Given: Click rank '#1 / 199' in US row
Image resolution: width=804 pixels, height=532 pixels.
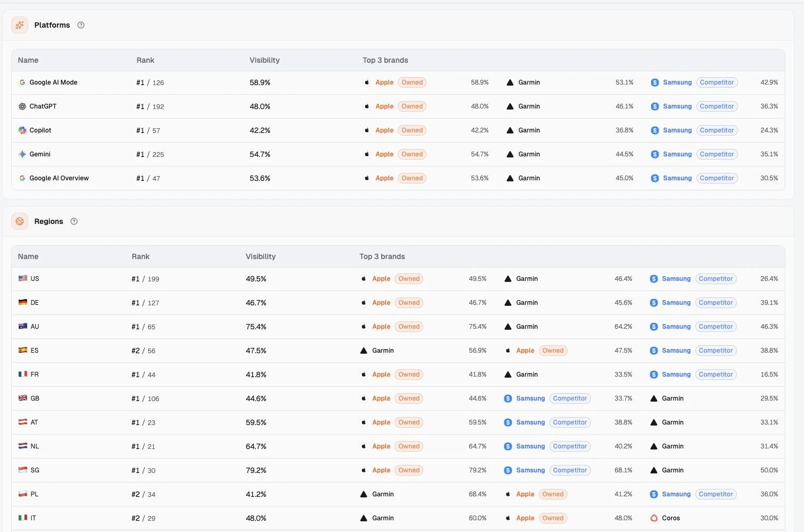Looking at the screenshot, I should (145, 279).
